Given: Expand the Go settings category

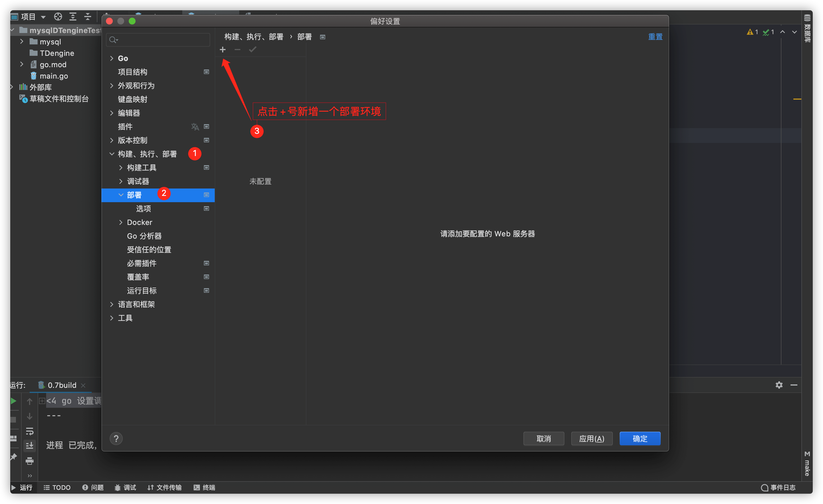Looking at the screenshot, I should tap(112, 58).
